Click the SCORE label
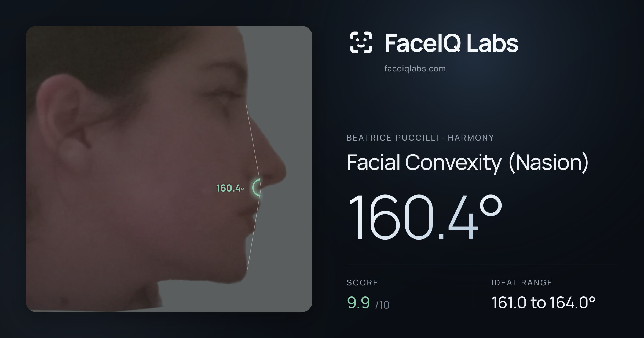 [x=362, y=282]
